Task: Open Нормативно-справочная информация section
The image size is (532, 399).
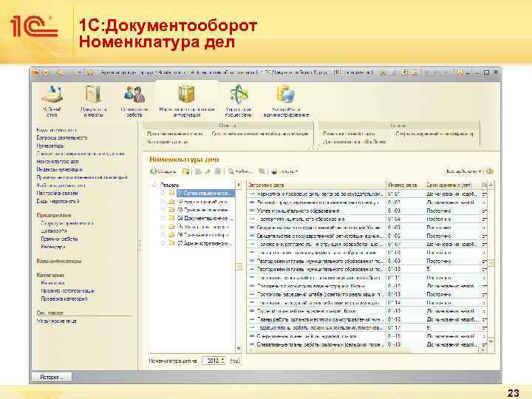Action: point(187,100)
